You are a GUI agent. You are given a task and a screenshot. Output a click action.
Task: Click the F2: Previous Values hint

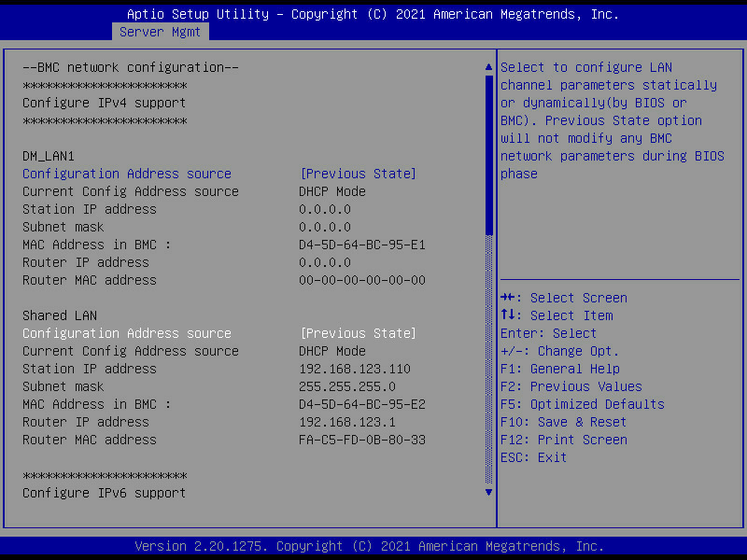tap(571, 386)
